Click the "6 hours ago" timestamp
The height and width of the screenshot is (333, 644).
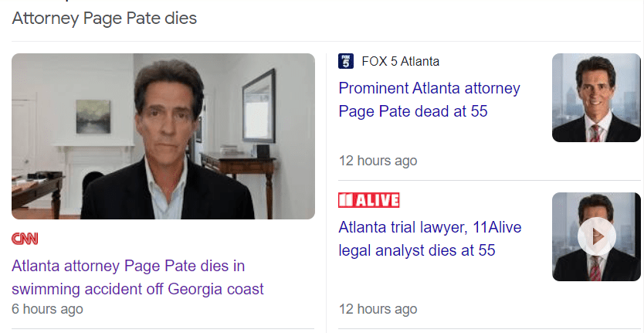click(47, 309)
